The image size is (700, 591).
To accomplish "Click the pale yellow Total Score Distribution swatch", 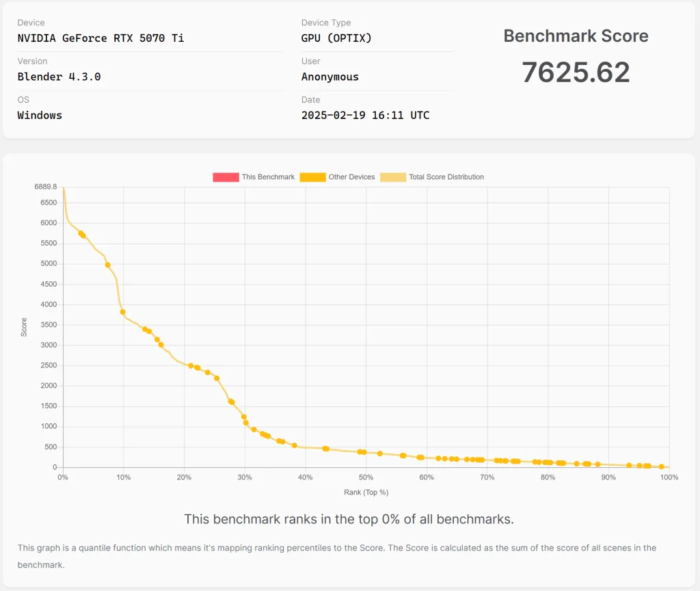I will (393, 177).
